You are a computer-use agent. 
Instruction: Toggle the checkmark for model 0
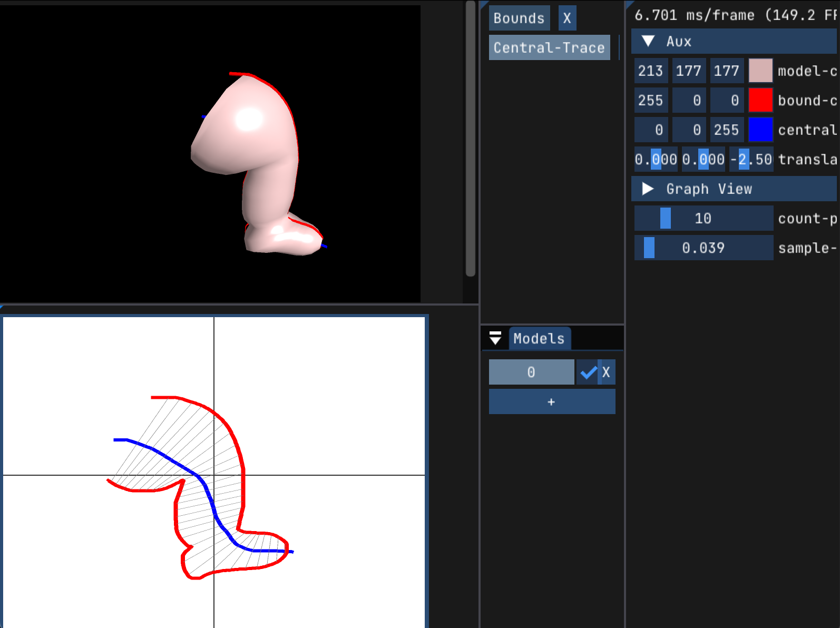[x=588, y=372]
